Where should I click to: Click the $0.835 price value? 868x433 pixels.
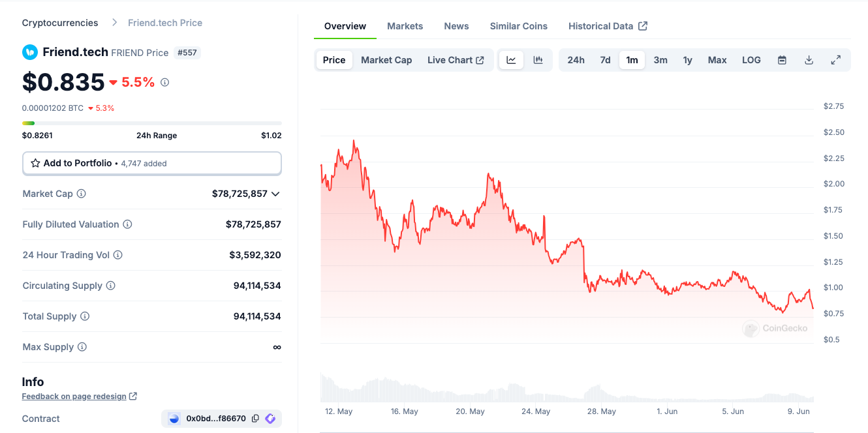pyautogui.click(x=63, y=82)
